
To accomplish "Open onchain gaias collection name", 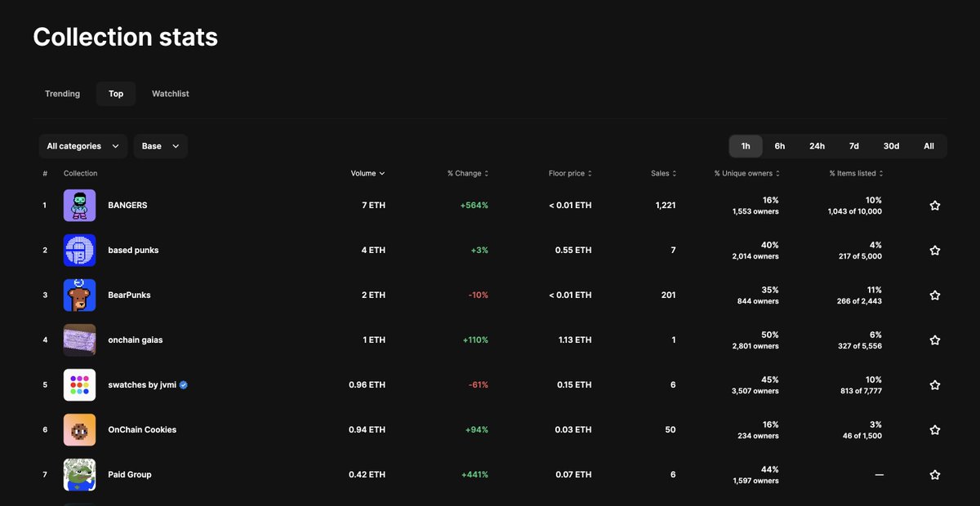I will (136, 340).
